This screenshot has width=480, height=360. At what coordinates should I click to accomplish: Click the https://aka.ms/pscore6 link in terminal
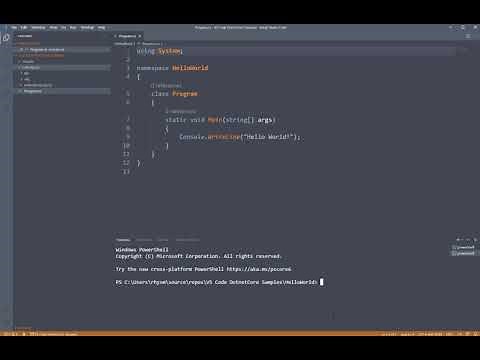coord(259,269)
